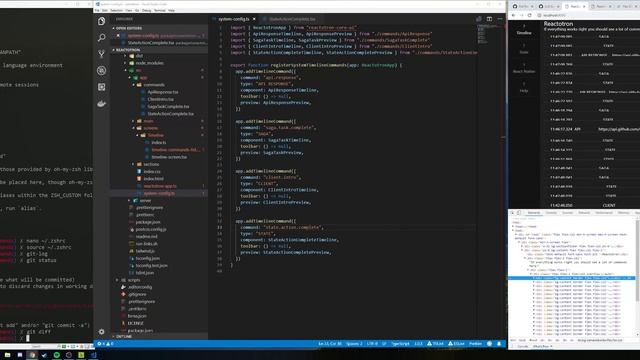Click the Spaces: 2 indentation setting in the status bar
Image resolution: width=640 pixels, height=360 pixels.
click(354, 344)
